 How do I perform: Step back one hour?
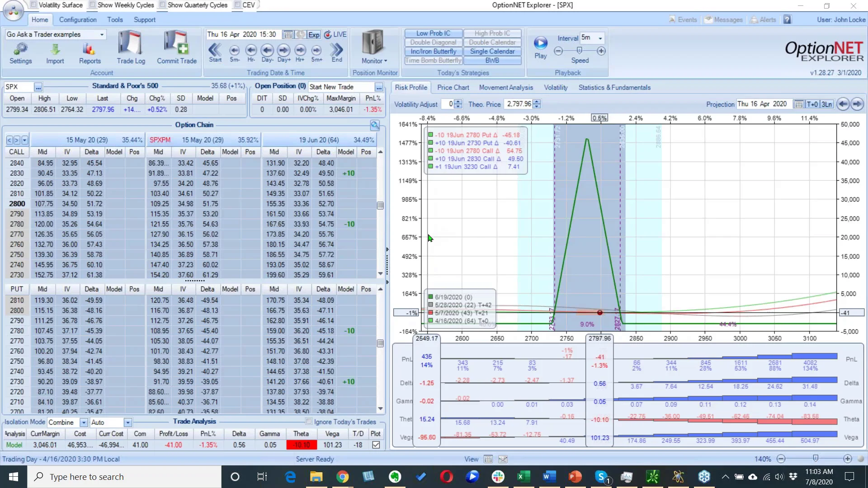click(251, 52)
